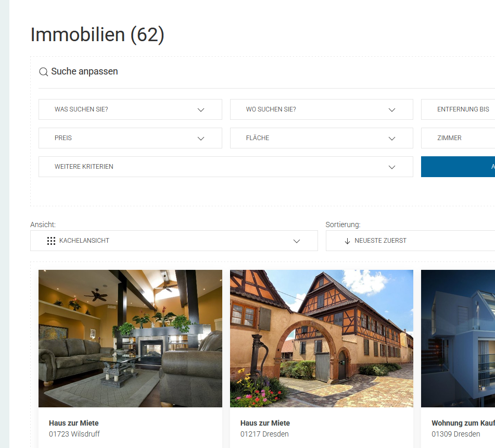Open the Entfernung bis dropdown
Image resolution: width=495 pixels, height=448 pixels.
pyautogui.click(x=458, y=109)
